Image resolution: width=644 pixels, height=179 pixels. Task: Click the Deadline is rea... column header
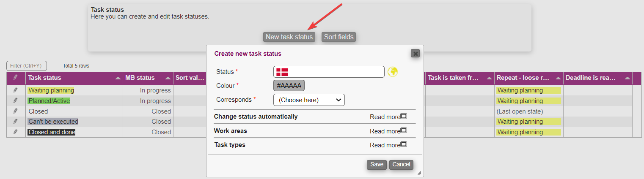coord(591,78)
